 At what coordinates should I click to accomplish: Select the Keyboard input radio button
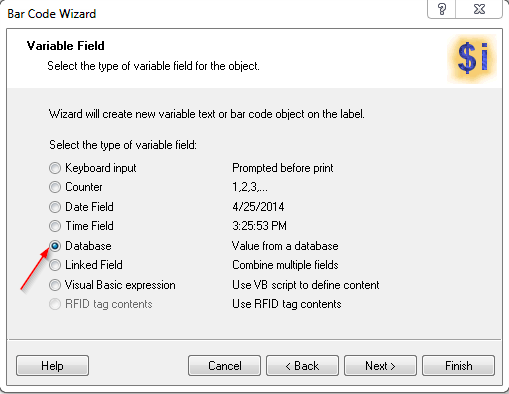click(55, 168)
